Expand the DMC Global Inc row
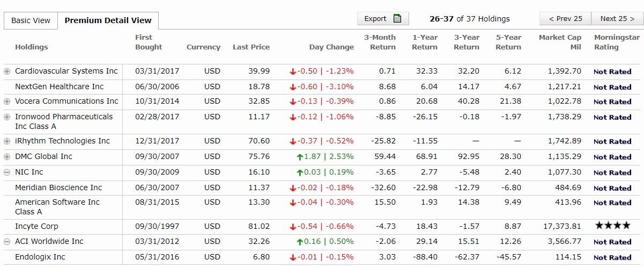The height and width of the screenshot is (267, 644). pyautogui.click(x=7, y=157)
